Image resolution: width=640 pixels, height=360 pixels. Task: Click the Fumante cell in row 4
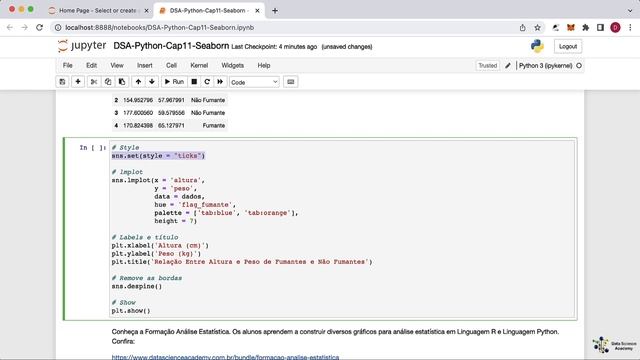[x=214, y=125]
